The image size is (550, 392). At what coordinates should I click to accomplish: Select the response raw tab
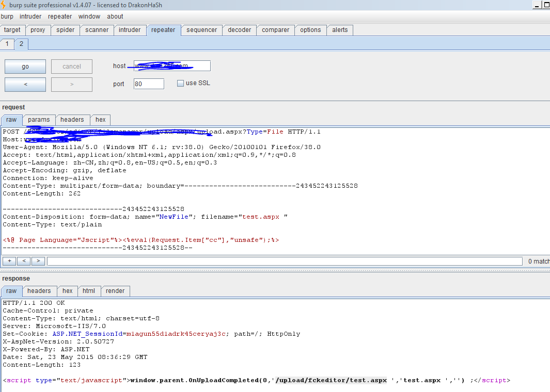coord(11,291)
